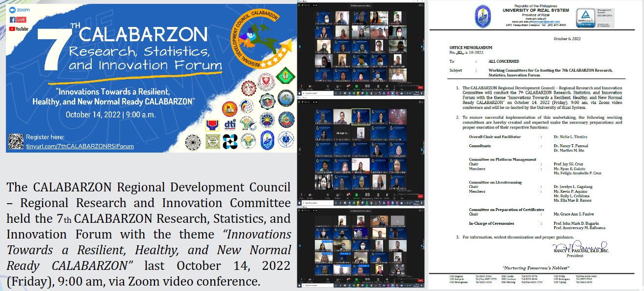Select the top Zoom gallery screenshot
Image resolution: width=644 pixels, height=291 pixels.
pyautogui.click(x=362, y=49)
